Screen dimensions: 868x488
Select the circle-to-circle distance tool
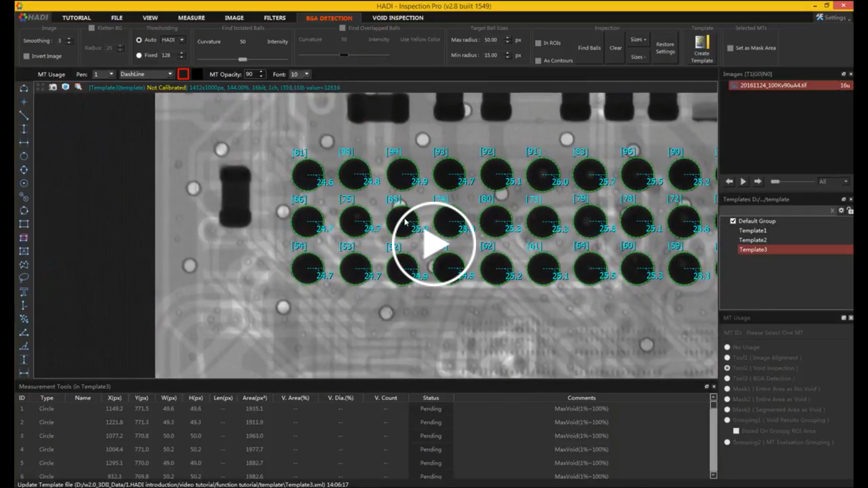pos(24,197)
